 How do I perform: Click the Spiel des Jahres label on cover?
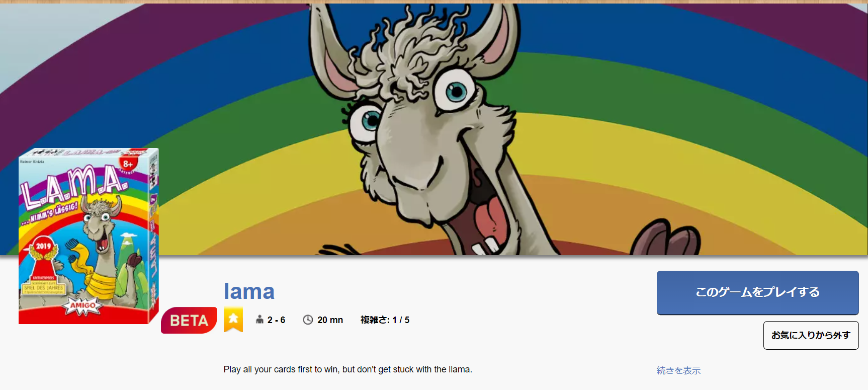(x=43, y=288)
